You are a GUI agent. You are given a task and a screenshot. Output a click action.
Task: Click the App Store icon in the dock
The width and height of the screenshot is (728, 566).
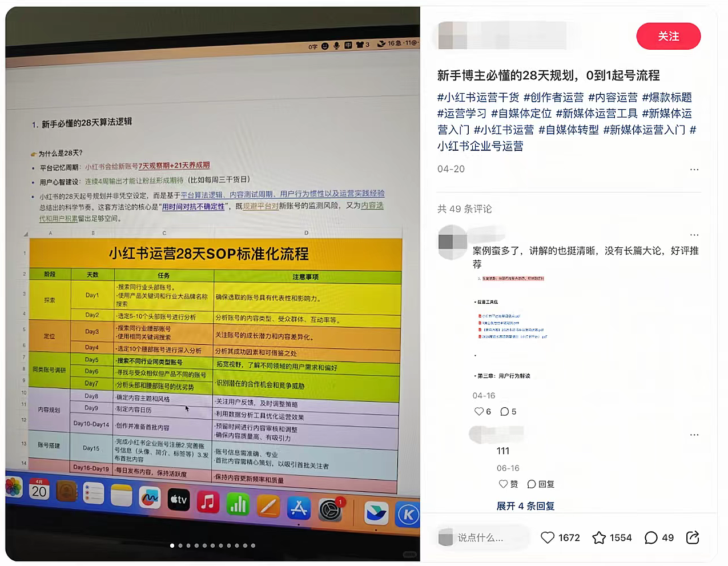pos(299,508)
